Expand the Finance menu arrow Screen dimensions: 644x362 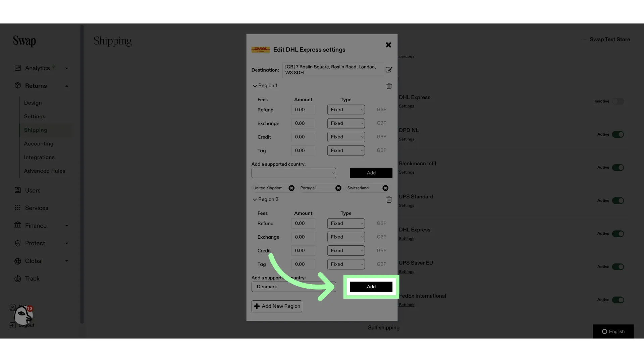coord(67,226)
